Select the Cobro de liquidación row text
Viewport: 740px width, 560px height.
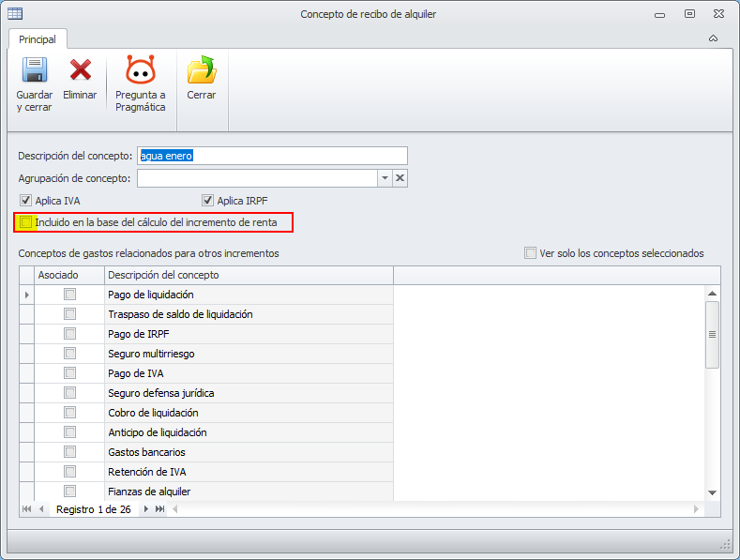pyautogui.click(x=153, y=413)
